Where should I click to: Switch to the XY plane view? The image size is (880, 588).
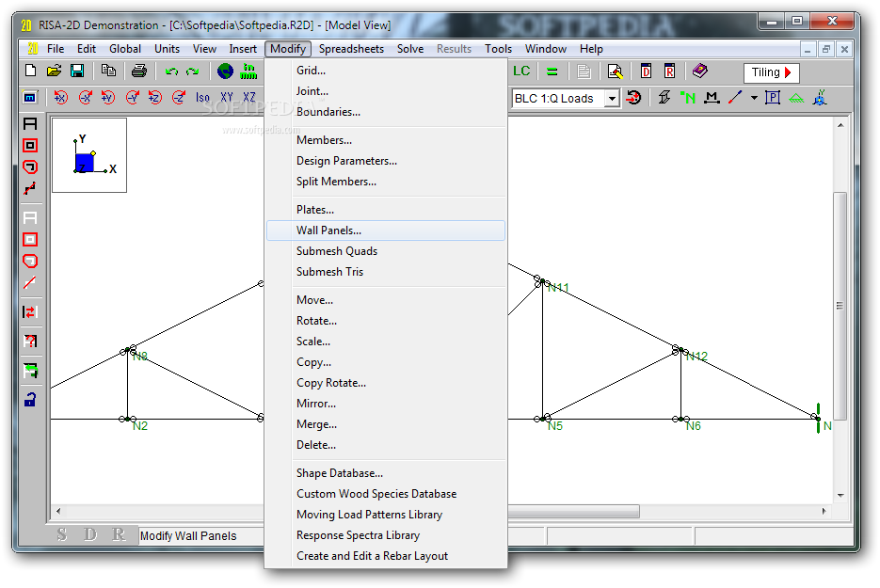(x=227, y=98)
